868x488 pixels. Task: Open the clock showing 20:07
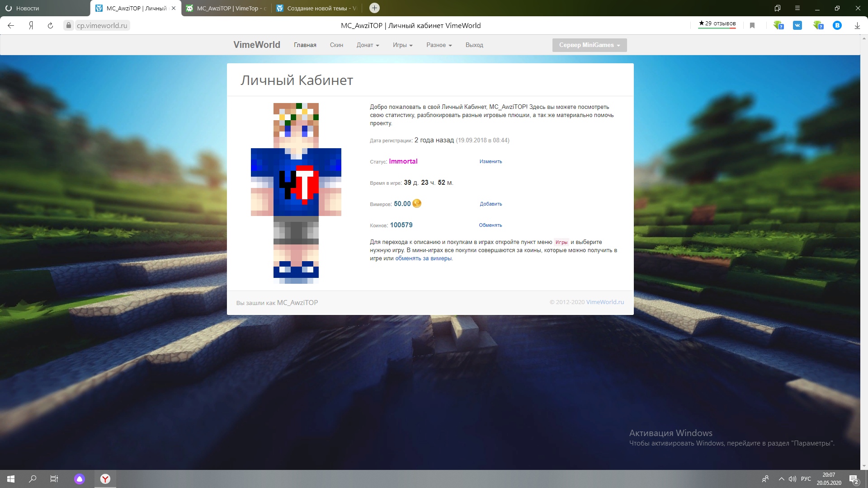[x=829, y=479]
